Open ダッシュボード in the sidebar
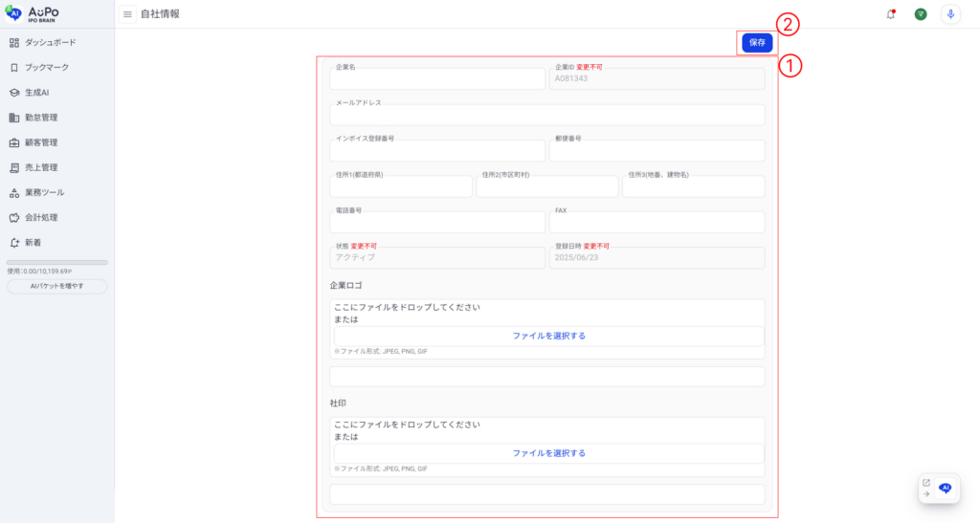This screenshot has width=980, height=523. pyautogui.click(x=50, y=43)
